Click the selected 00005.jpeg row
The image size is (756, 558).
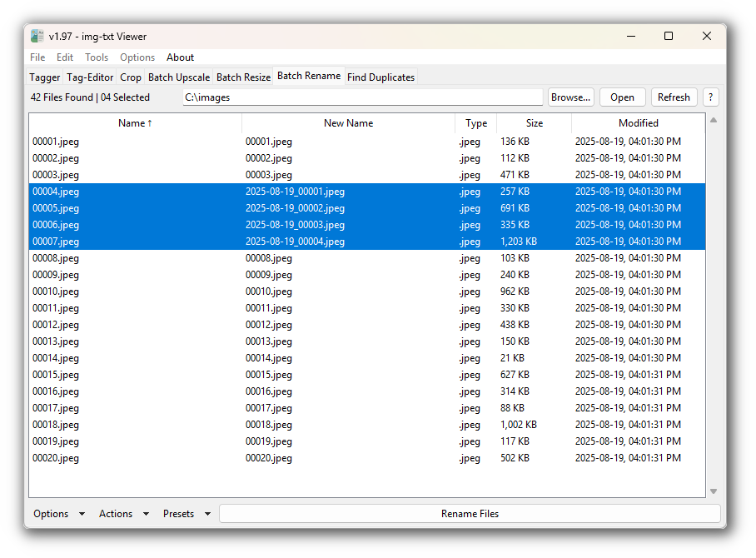pyautogui.click(x=367, y=208)
